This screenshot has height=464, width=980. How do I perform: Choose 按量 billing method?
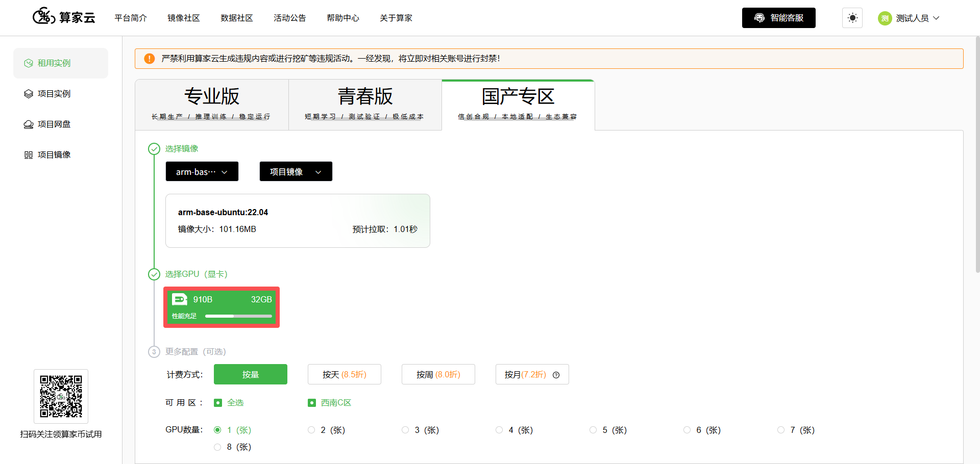251,374
